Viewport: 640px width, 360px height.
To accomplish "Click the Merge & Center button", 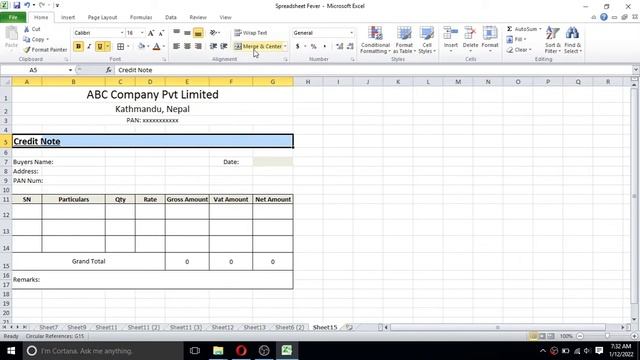I will 258,47.
